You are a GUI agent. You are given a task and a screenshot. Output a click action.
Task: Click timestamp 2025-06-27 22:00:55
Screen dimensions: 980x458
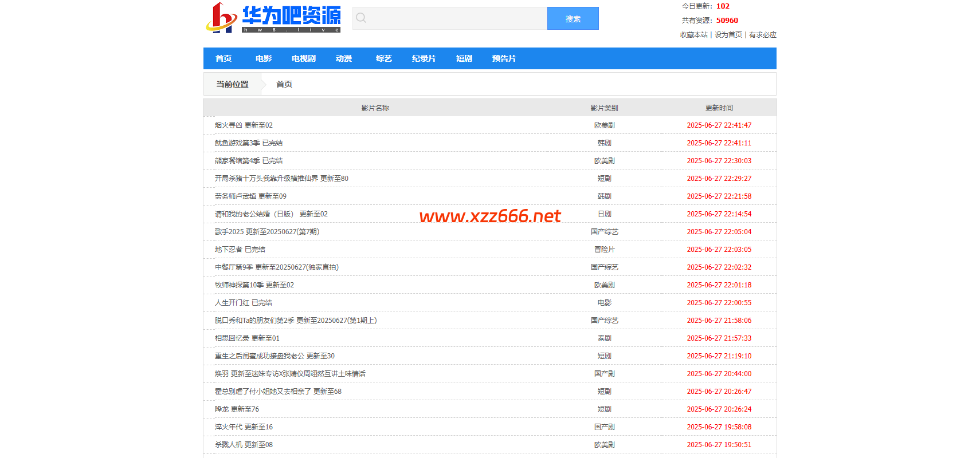[719, 303]
